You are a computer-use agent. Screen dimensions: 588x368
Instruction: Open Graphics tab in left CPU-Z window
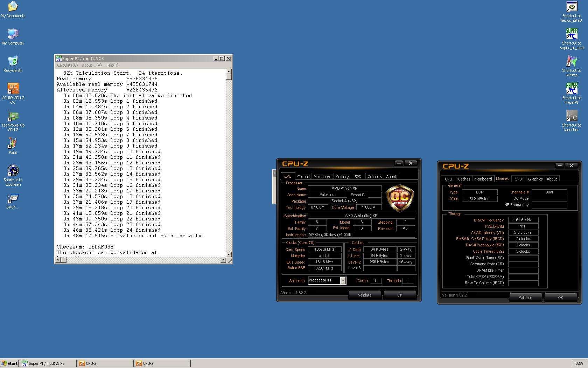tap(374, 177)
